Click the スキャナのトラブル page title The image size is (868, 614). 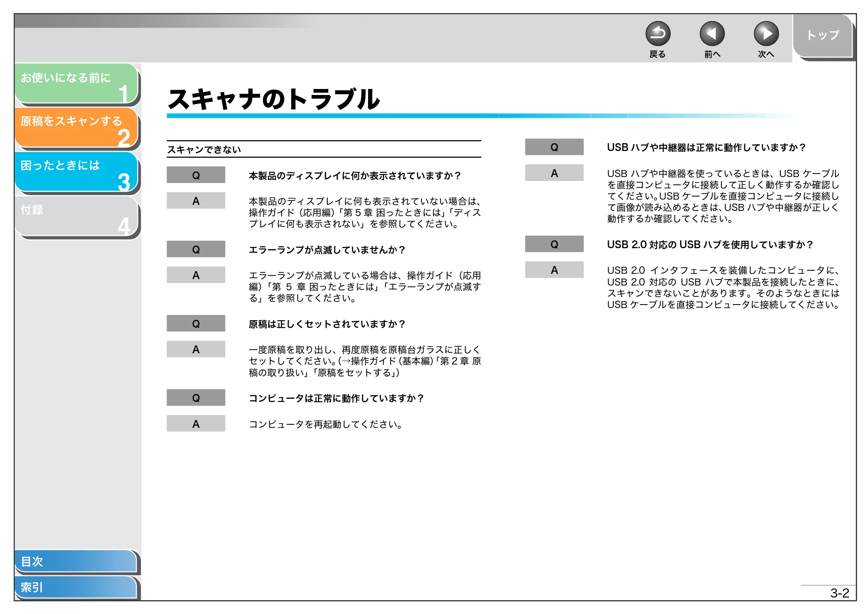(x=274, y=99)
